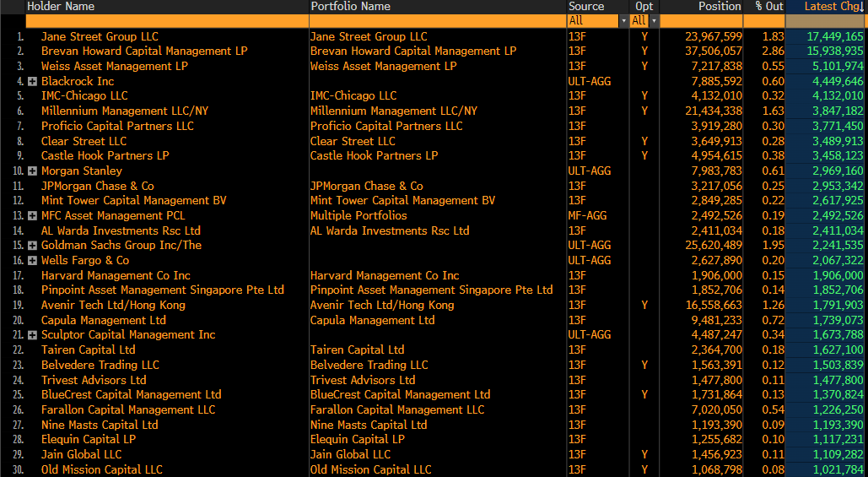Select Harvard Management Co Inc holder
The image size is (868, 477).
coord(116,276)
